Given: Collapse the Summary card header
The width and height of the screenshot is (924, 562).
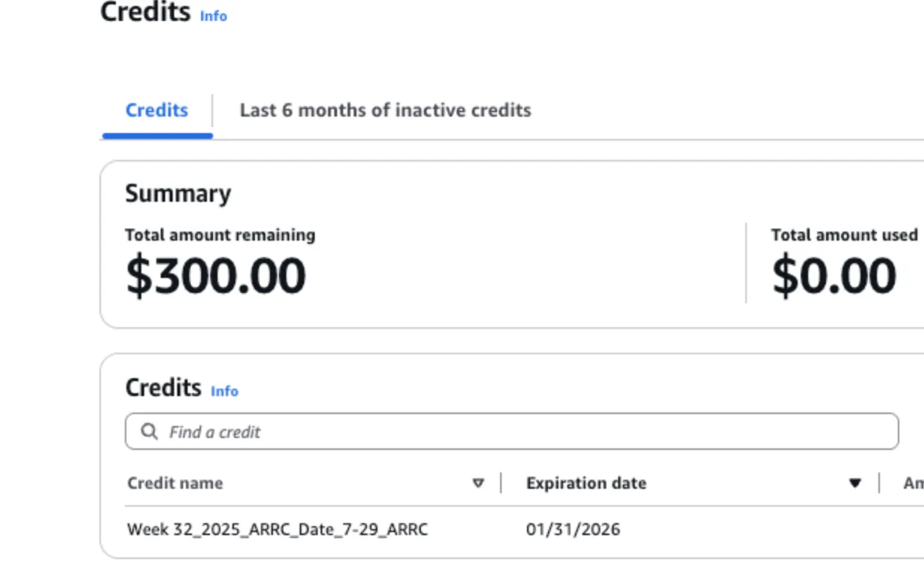Looking at the screenshot, I should click(177, 193).
